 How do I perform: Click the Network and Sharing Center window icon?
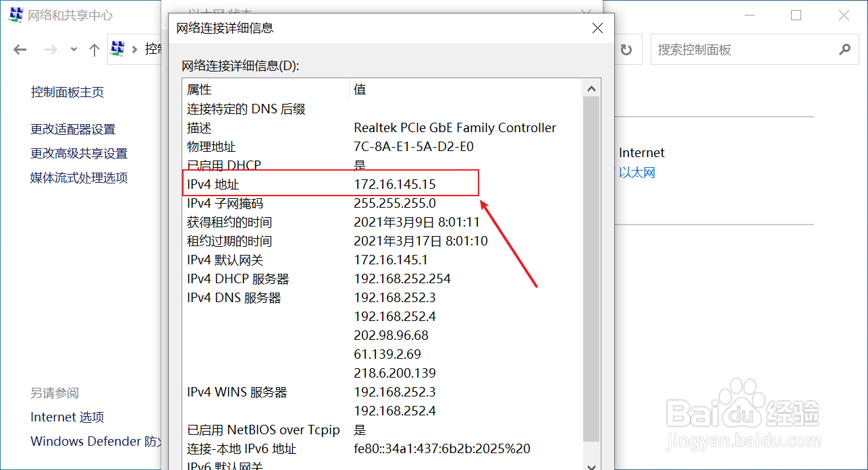(15, 16)
